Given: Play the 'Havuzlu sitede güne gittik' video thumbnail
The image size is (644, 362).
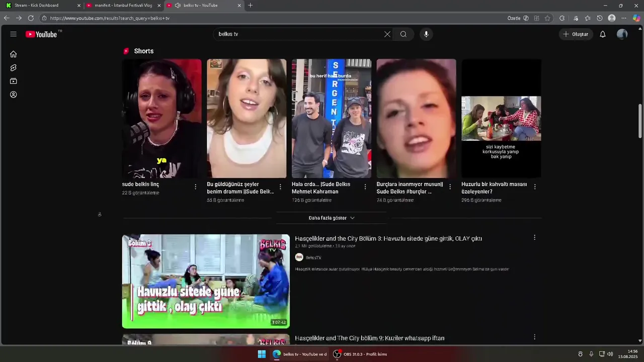Looking at the screenshot, I should tap(206, 281).
